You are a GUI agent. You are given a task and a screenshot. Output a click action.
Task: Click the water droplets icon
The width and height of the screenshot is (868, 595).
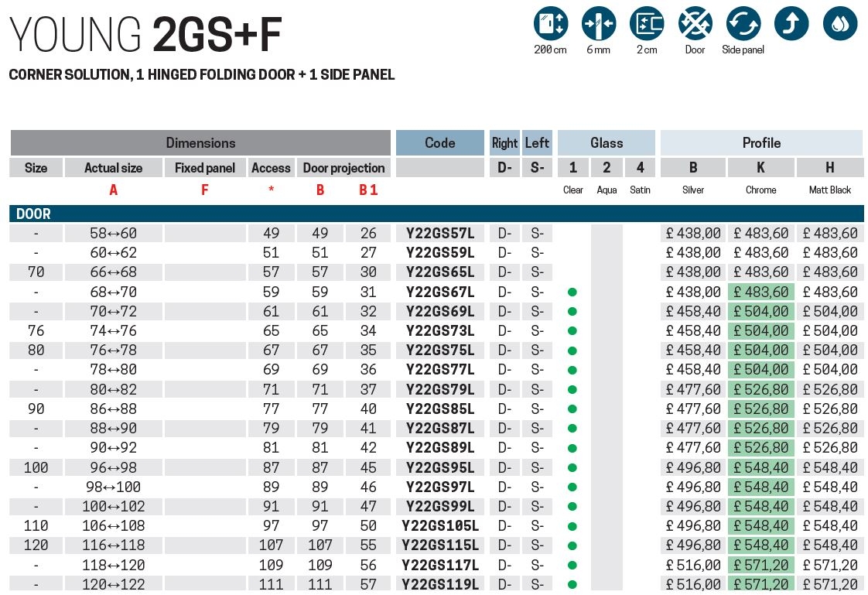[x=839, y=24]
